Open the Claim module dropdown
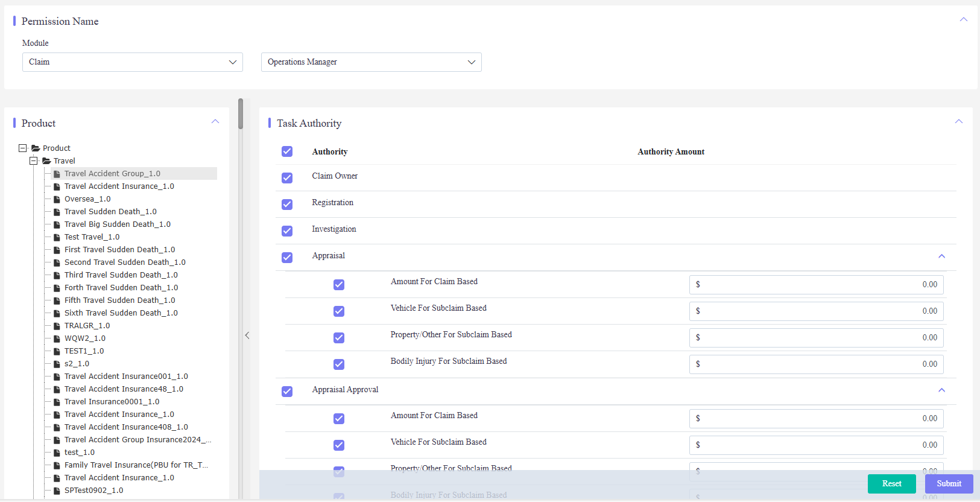 (x=133, y=62)
